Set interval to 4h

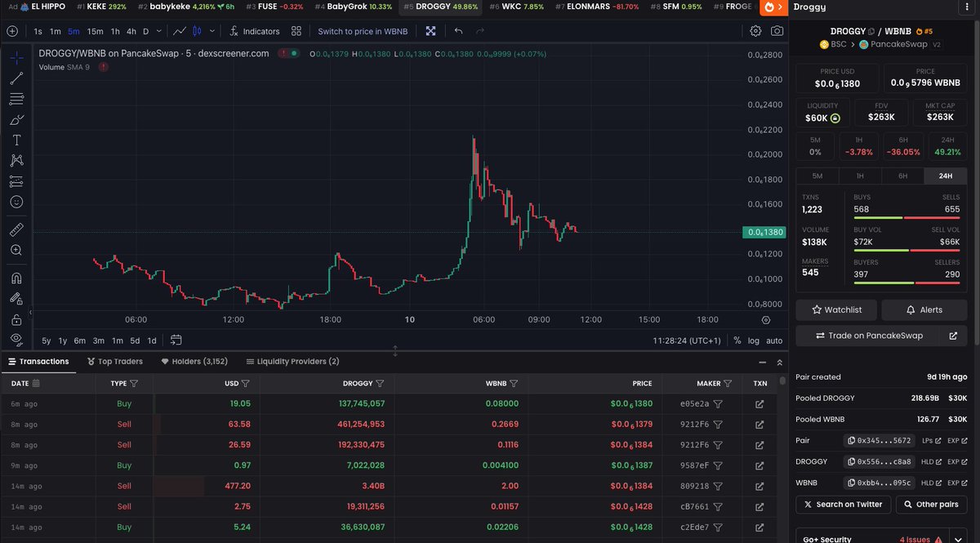[131, 31]
